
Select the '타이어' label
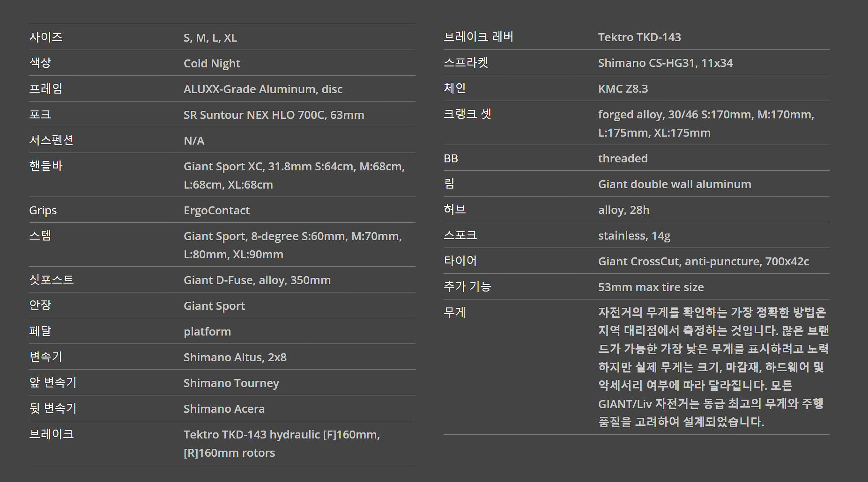(460, 261)
